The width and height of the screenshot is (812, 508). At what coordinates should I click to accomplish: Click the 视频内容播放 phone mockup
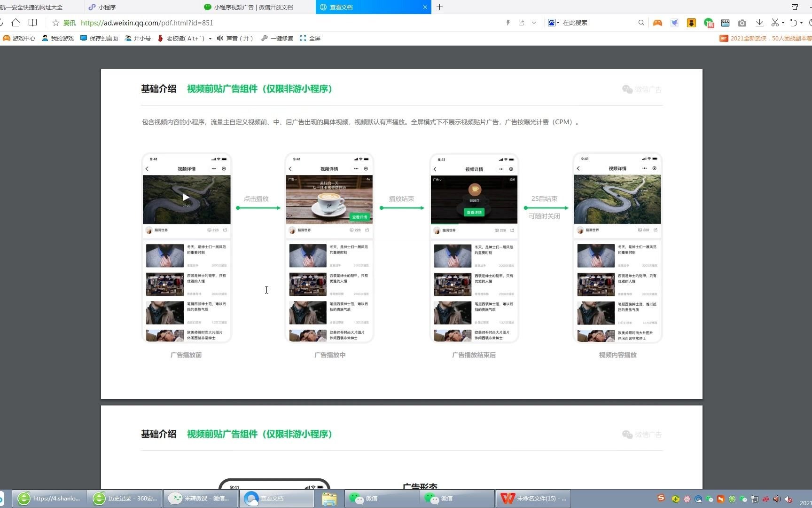click(617, 247)
